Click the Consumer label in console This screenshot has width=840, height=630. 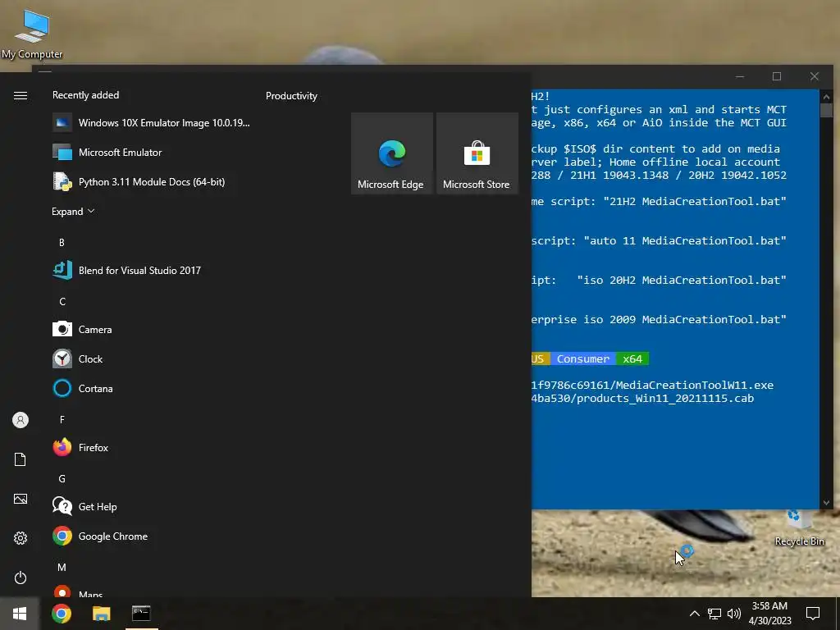tap(583, 359)
